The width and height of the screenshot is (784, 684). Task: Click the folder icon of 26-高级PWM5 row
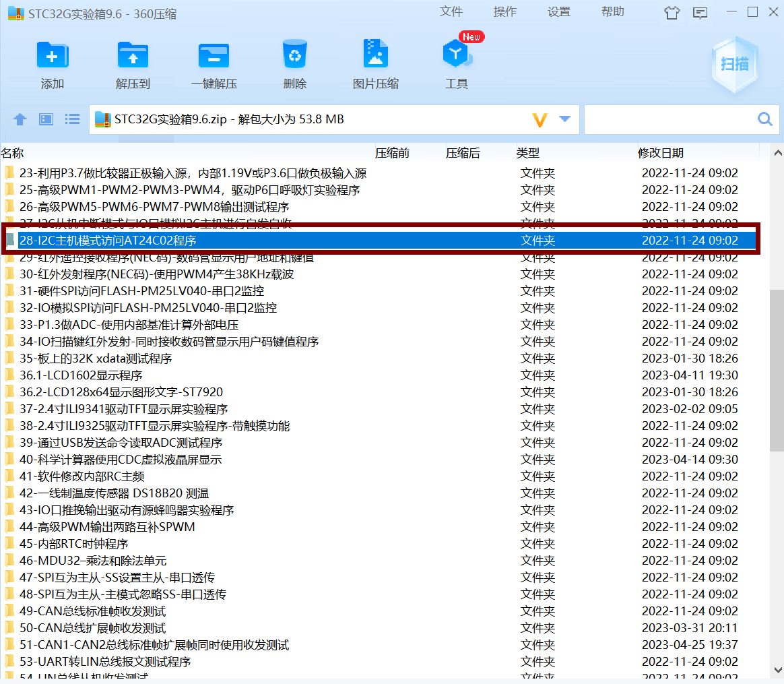click(x=9, y=207)
